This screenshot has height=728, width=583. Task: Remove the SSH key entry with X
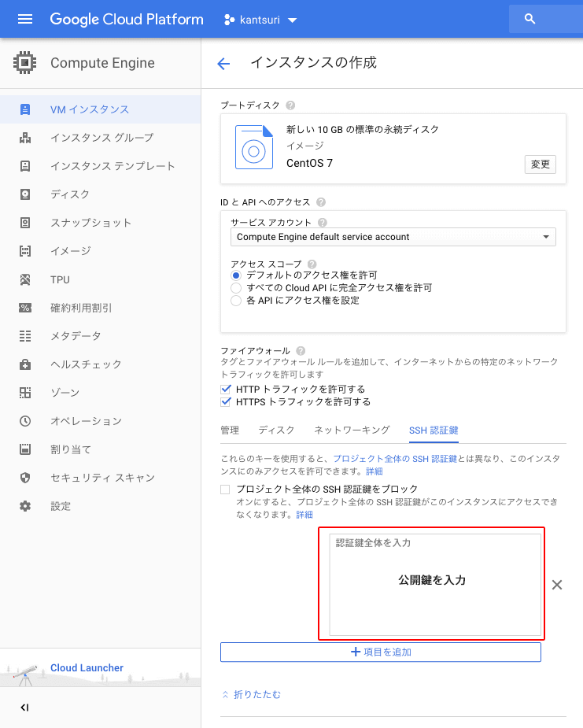(557, 585)
